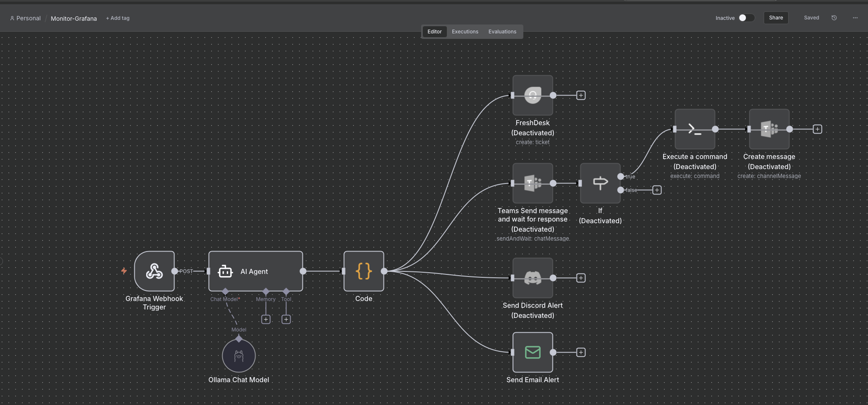Image resolution: width=868 pixels, height=405 pixels.
Task: Open the Send Email Alert node
Action: 532,352
